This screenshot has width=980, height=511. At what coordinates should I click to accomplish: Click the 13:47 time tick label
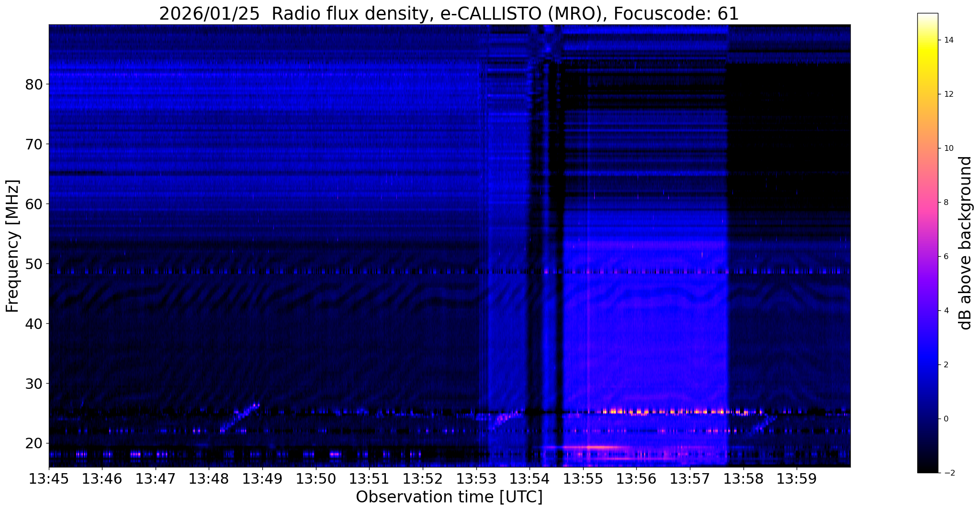point(156,479)
